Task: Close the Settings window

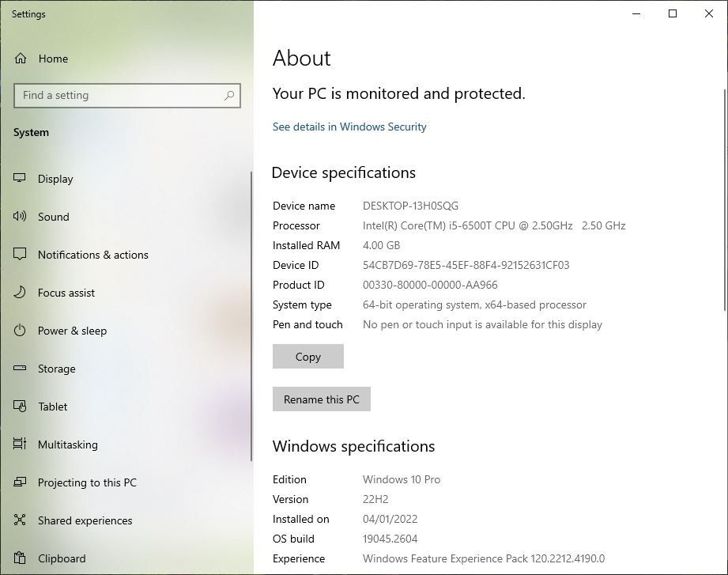Action: tap(709, 13)
